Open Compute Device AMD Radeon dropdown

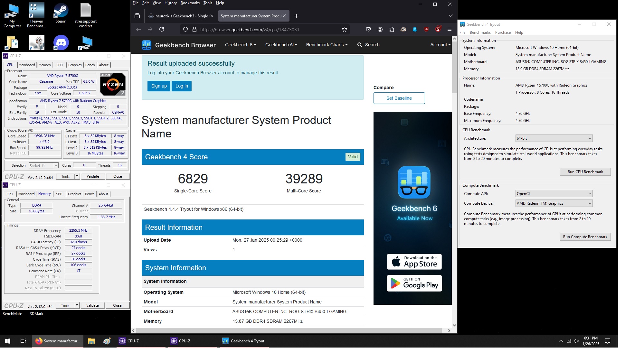point(554,203)
